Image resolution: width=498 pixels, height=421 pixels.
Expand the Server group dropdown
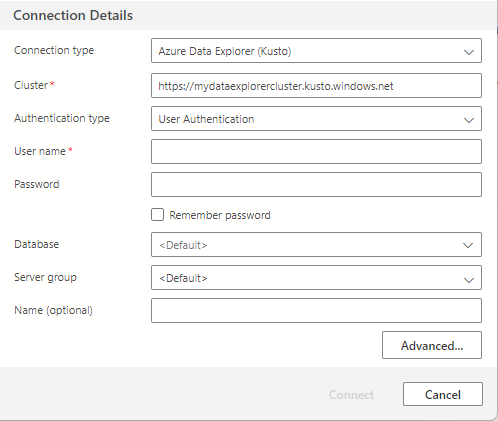[x=316, y=278]
